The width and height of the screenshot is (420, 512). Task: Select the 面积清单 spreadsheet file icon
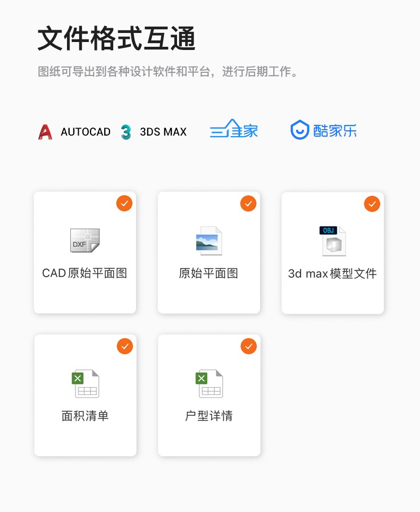pos(86,383)
